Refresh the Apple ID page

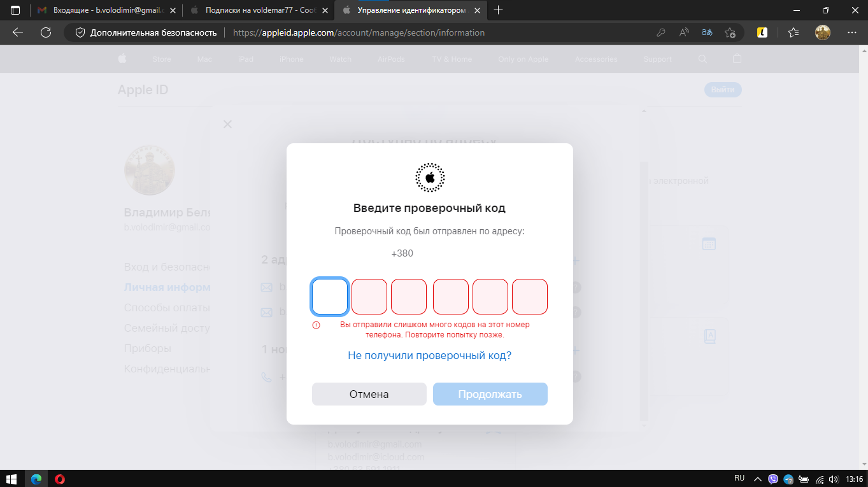coord(46,32)
